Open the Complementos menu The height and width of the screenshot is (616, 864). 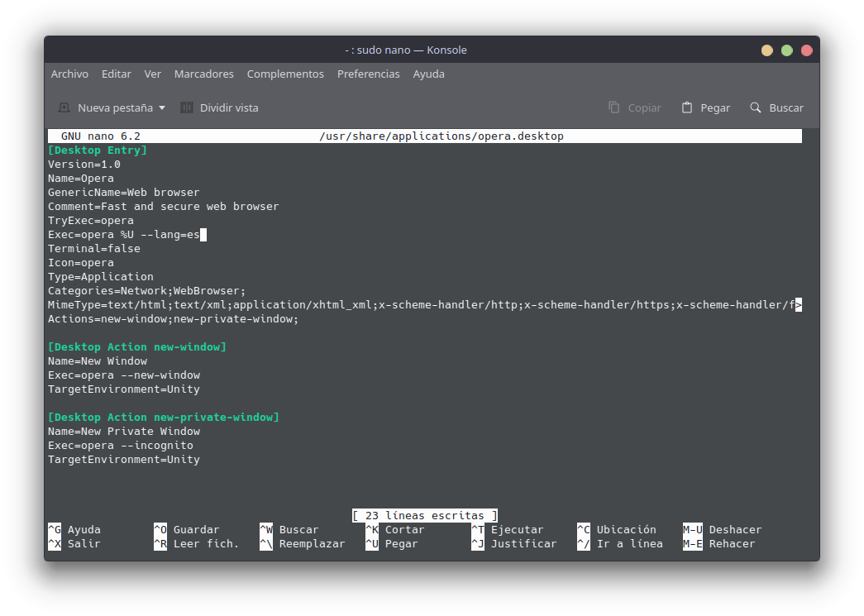click(285, 74)
